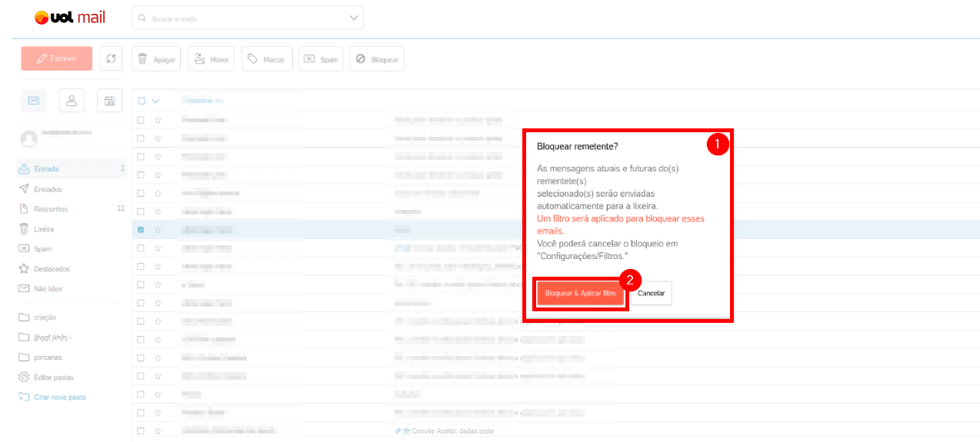
Task: Compose a new email with Escrever
Action: coord(57,58)
